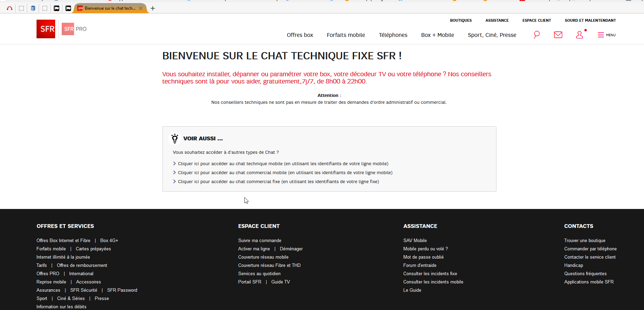Expand the Forfaits mobile menu
The height and width of the screenshot is (310, 644).
[x=346, y=35]
